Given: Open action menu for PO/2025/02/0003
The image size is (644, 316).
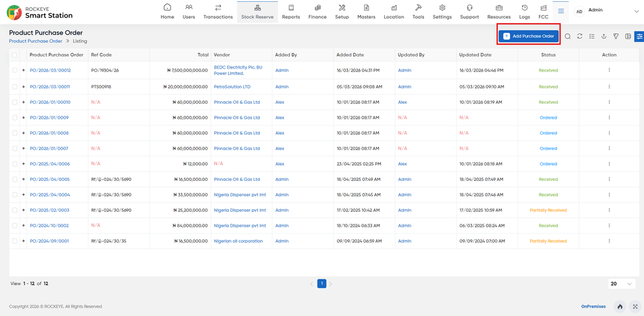Looking at the screenshot, I should coord(609,210).
